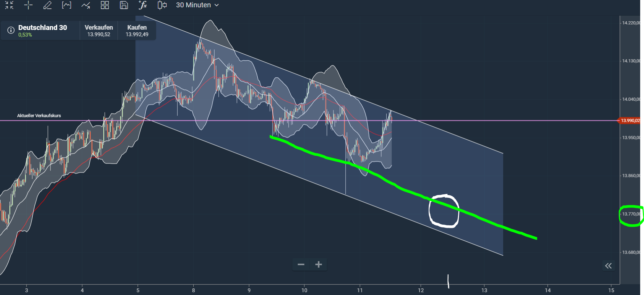The image size is (644, 295).
Task: Collapse chart from fullscreen using arrows icon
Action: pyautogui.click(x=9, y=5)
